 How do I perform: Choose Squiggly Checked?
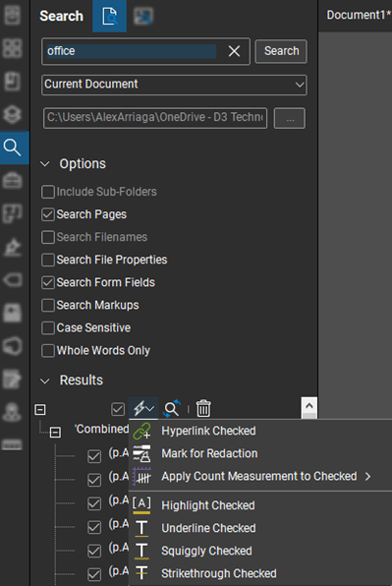(x=260, y=551)
